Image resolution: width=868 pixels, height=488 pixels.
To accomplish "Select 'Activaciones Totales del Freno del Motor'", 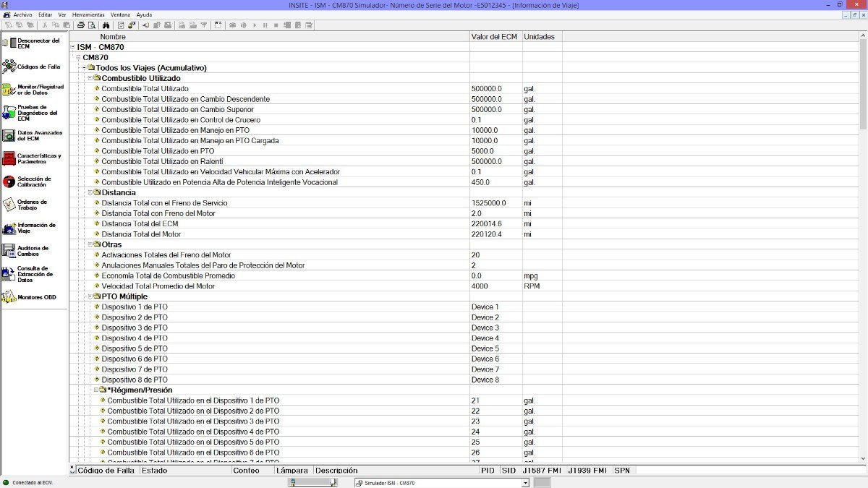I will [x=166, y=255].
